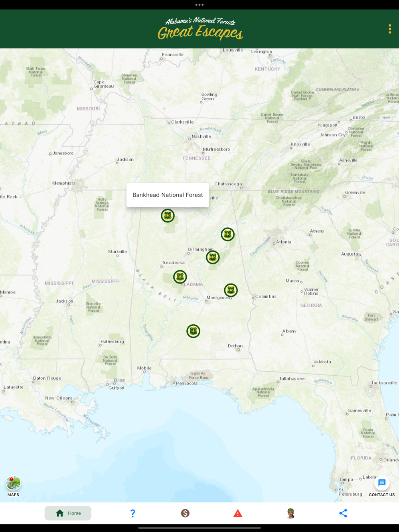399x532 pixels.
Task: Click the Great Smoky Mountains National Park label
Action: (306, 165)
